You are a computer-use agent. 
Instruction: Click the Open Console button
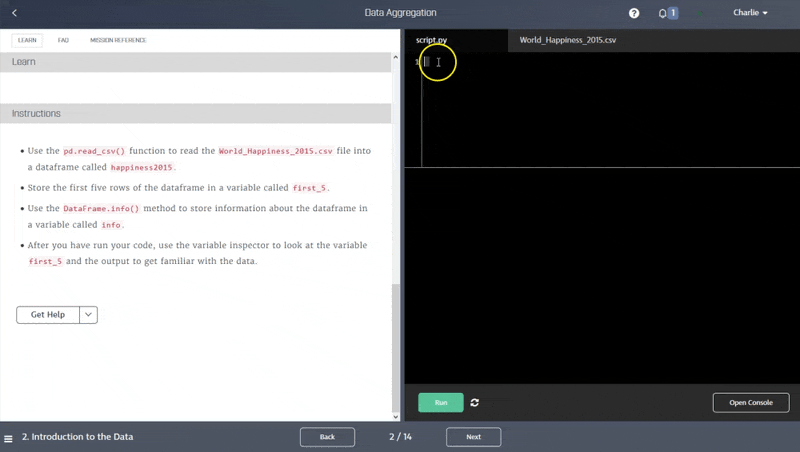pyautogui.click(x=750, y=402)
